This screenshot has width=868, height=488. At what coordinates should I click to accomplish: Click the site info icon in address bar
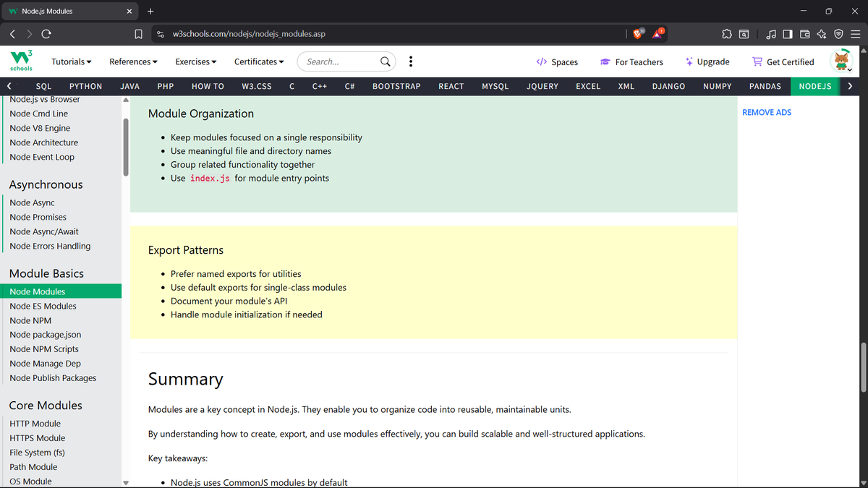161,34
